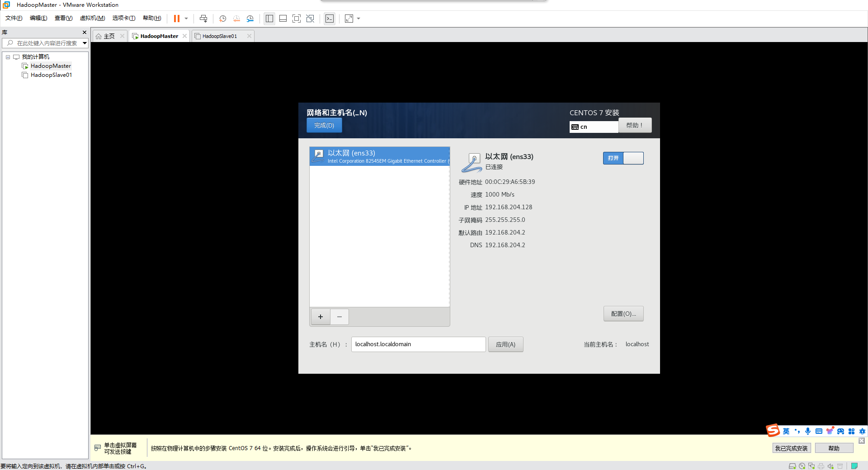Screen dimensions: 868x470
Task: Click the stretch guest display icon
Action: (x=349, y=19)
